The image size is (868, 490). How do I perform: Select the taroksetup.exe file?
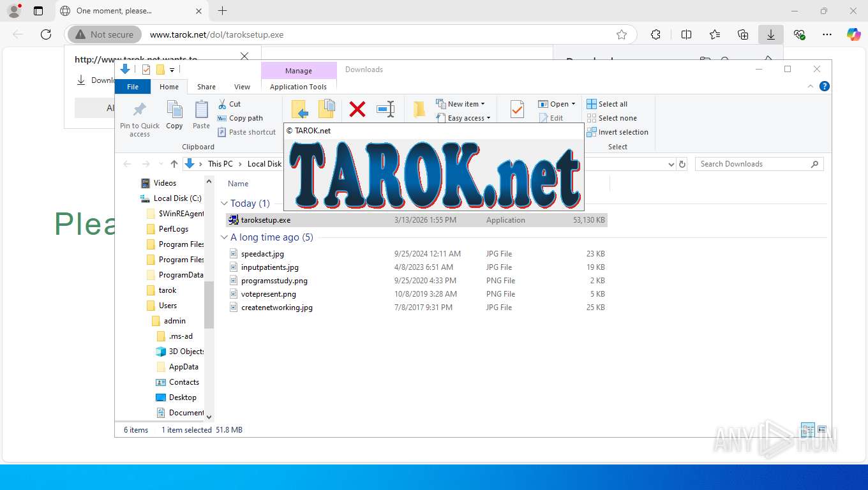pyautogui.click(x=416, y=220)
